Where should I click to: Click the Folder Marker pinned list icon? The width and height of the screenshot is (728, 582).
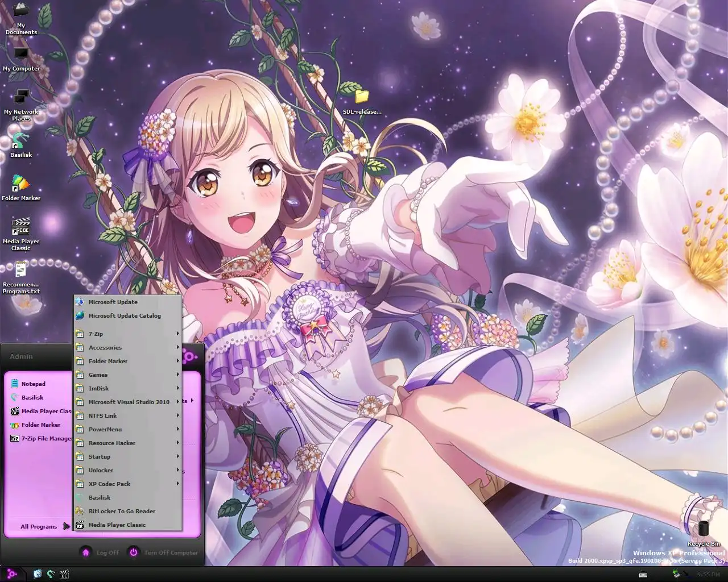[x=15, y=425]
